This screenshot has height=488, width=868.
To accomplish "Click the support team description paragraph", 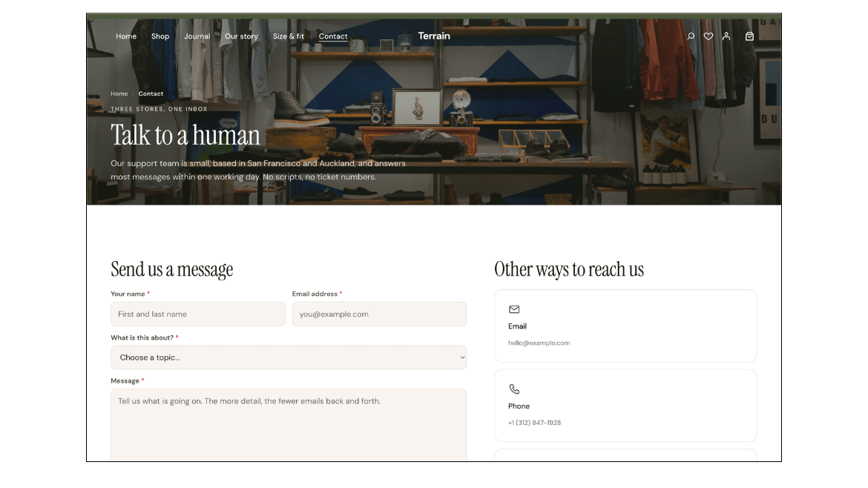I will pyautogui.click(x=258, y=171).
